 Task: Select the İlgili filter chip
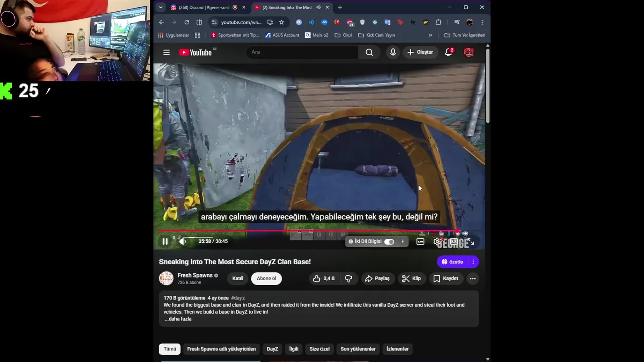pos(294,349)
